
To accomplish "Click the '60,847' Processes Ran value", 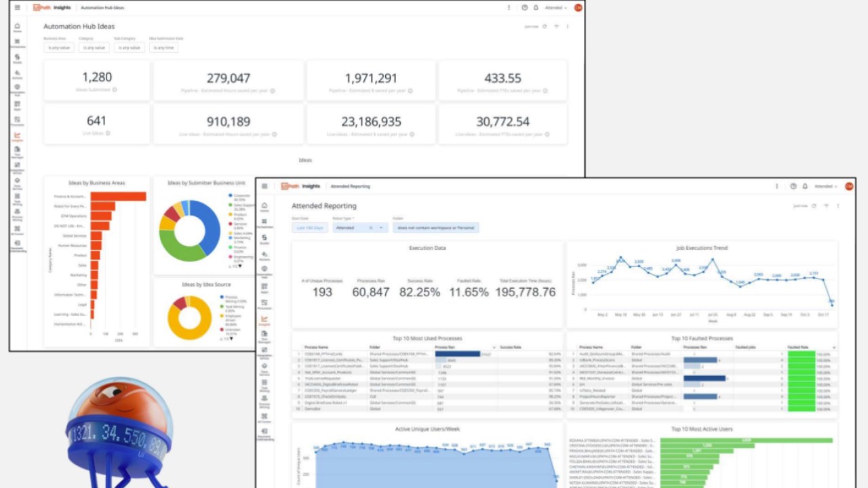I will click(371, 291).
